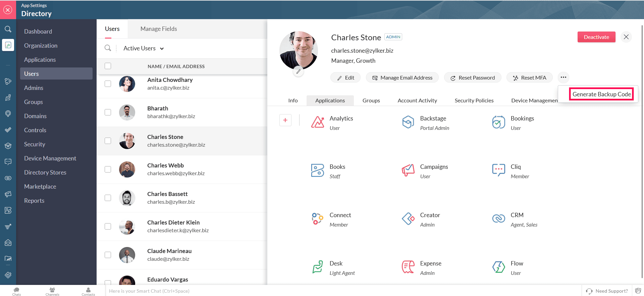The height and width of the screenshot is (296, 644).
Task: Open the Desk app icon
Action: 318,267
